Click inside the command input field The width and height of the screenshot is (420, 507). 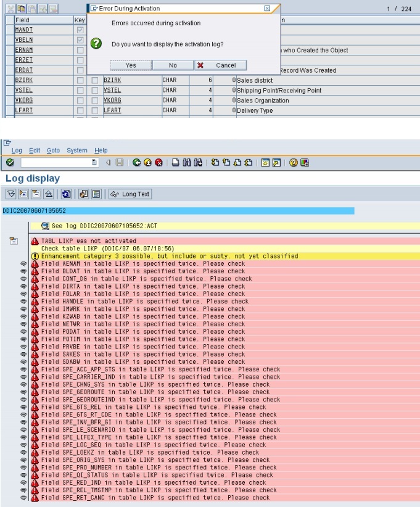tap(57, 162)
